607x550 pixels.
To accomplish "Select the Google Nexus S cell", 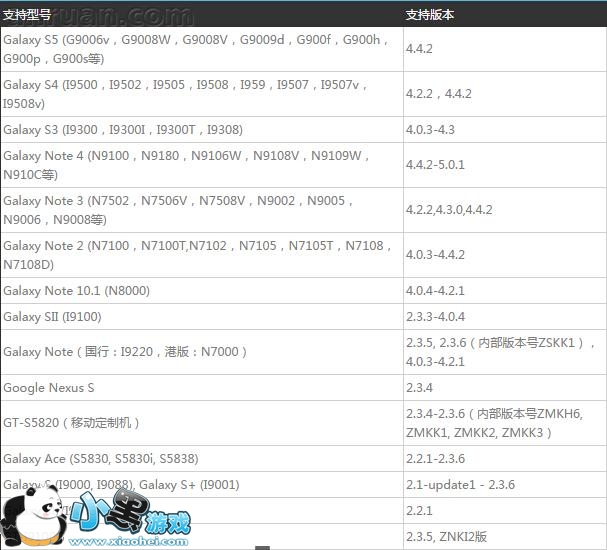I will pos(202,387).
